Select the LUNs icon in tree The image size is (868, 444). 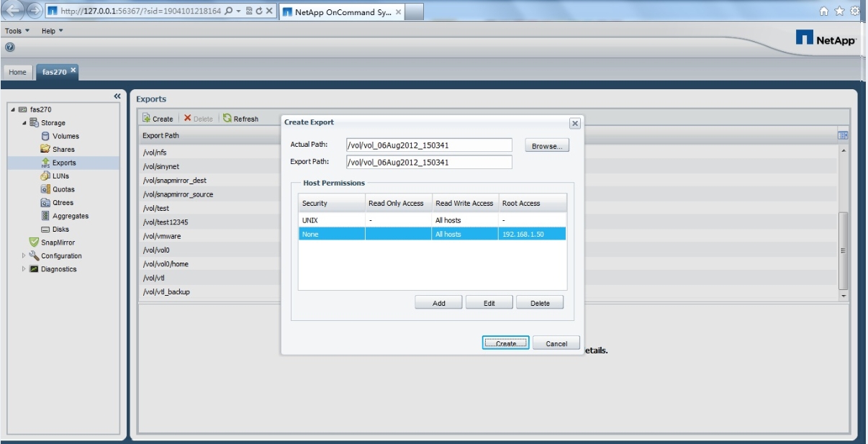(x=45, y=176)
